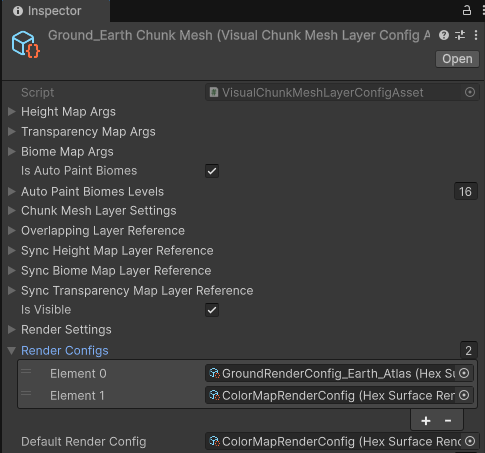Click the Open button
The width and height of the screenshot is (485, 453).
[457, 59]
